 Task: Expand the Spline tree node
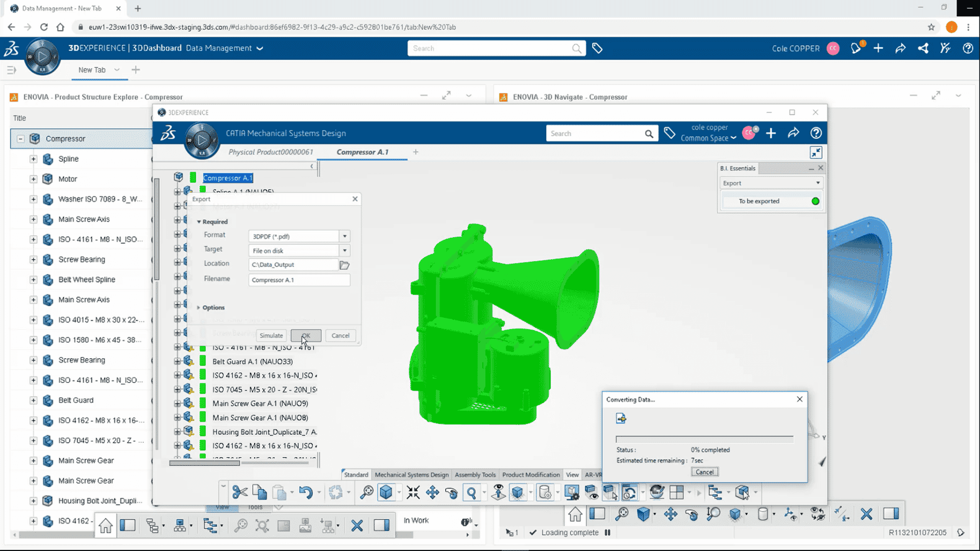pos(33,159)
